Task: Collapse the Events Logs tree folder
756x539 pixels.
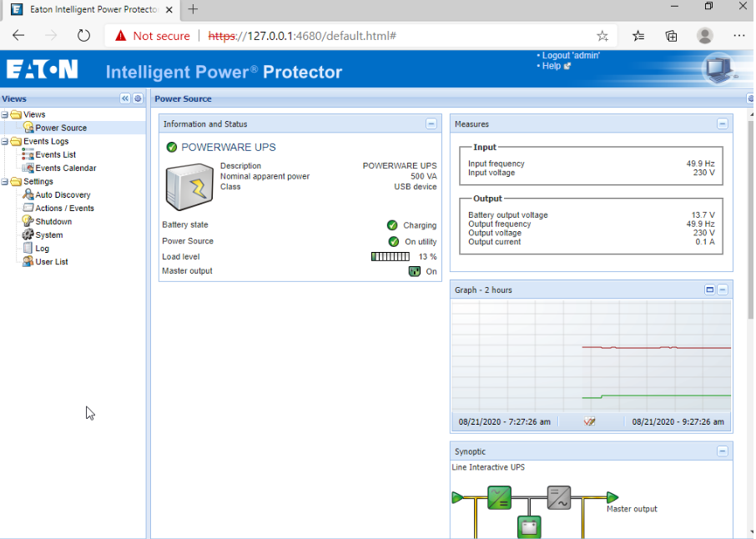Action: pyautogui.click(x=5, y=142)
